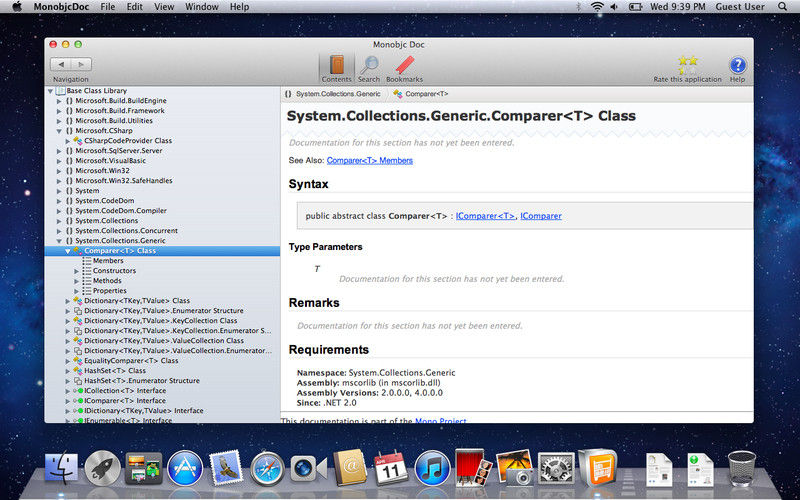The height and width of the screenshot is (500, 800).
Task: Select Microsoft.Win32.SafeHandles namespace
Action: pyautogui.click(x=124, y=181)
